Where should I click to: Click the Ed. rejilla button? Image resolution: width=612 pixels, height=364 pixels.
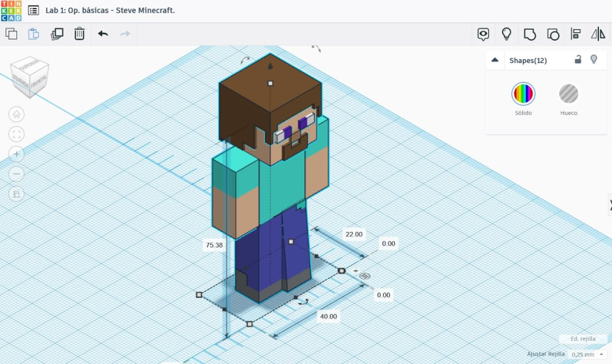click(x=583, y=339)
